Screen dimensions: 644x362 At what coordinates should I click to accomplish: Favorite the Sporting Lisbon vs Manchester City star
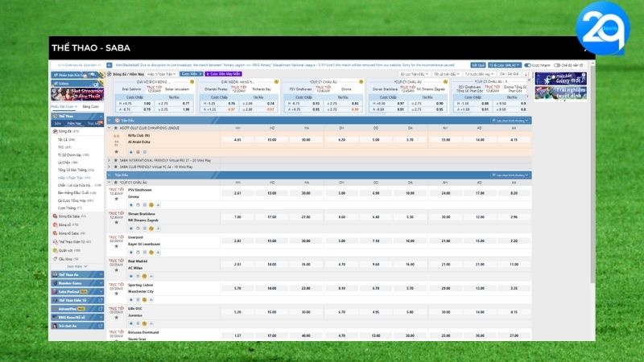point(116,294)
